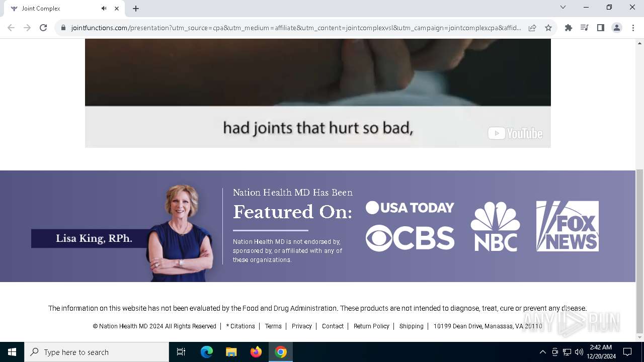This screenshot has width=644, height=362.
Task: Launch Microsoft Edge from taskbar
Action: point(207,352)
